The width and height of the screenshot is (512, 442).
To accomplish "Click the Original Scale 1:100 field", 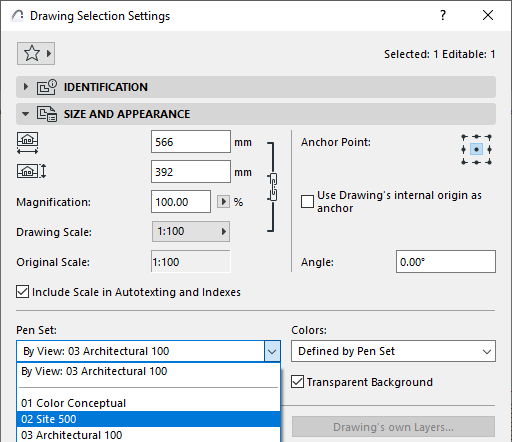I will coord(191,262).
